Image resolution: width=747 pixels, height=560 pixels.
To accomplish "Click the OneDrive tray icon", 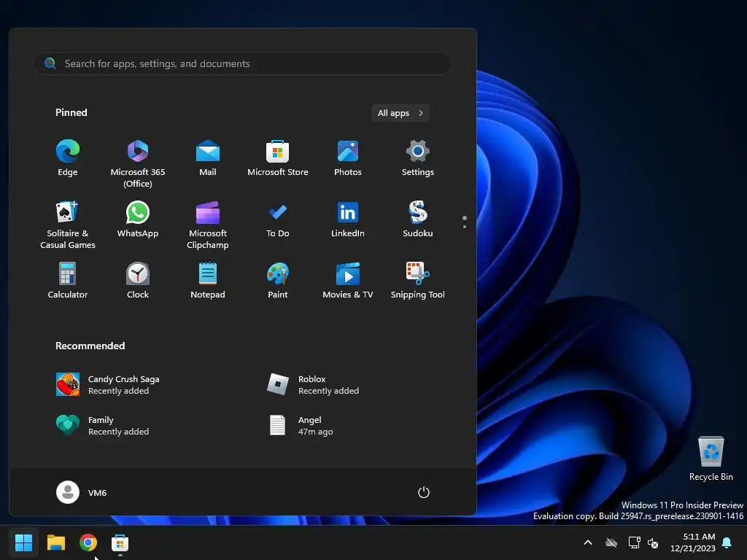I will pyautogui.click(x=611, y=542).
